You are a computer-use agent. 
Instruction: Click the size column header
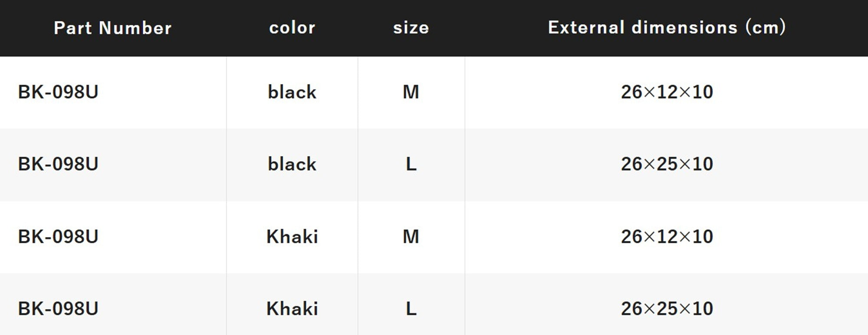411,28
